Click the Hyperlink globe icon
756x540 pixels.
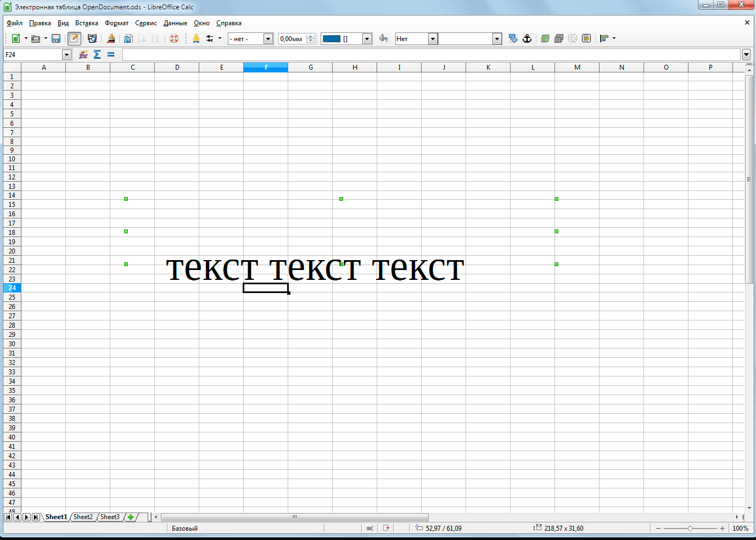coord(128,38)
